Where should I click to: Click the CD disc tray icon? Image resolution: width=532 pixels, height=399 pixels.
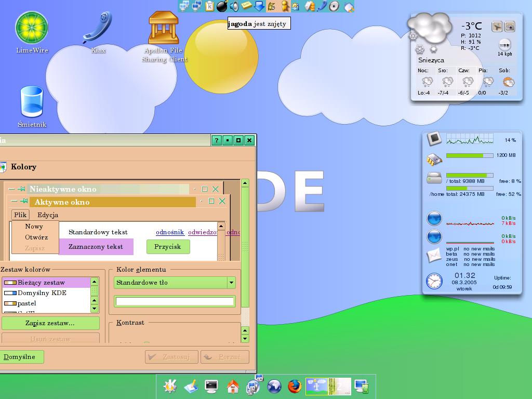point(334,6)
